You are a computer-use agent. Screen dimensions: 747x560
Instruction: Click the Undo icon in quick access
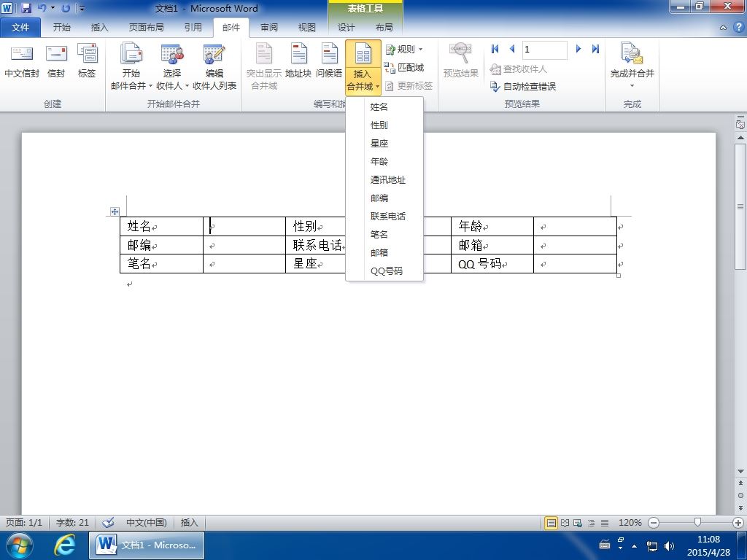[42, 8]
